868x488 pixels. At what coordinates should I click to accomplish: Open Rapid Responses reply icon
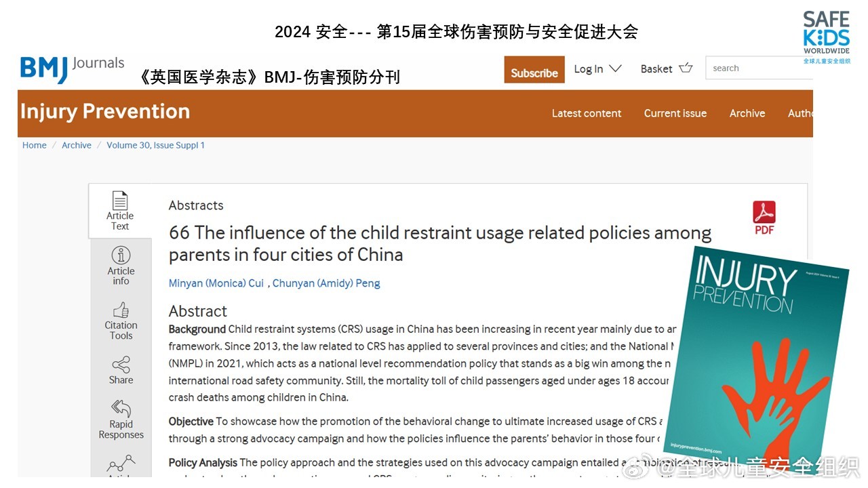coord(121,408)
